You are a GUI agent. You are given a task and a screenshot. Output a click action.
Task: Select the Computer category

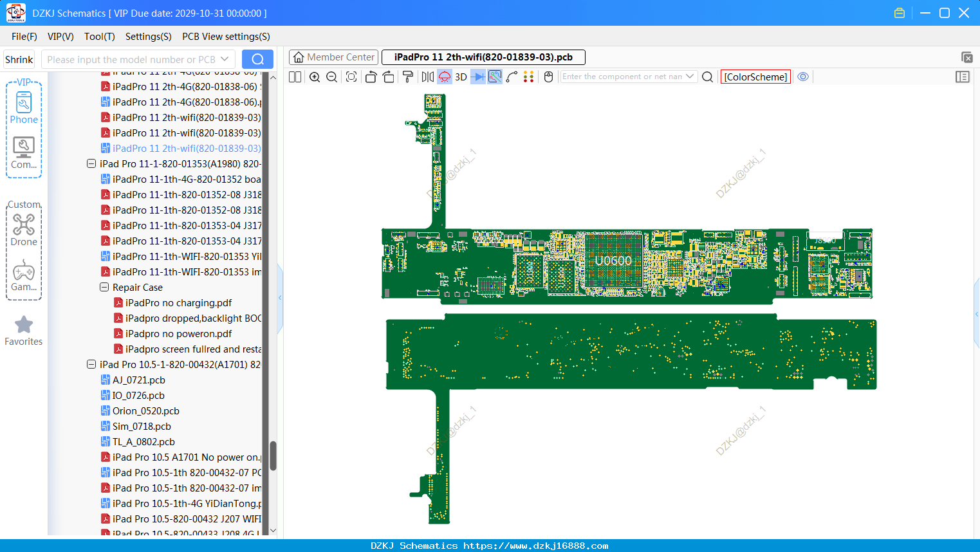pyautogui.click(x=24, y=153)
